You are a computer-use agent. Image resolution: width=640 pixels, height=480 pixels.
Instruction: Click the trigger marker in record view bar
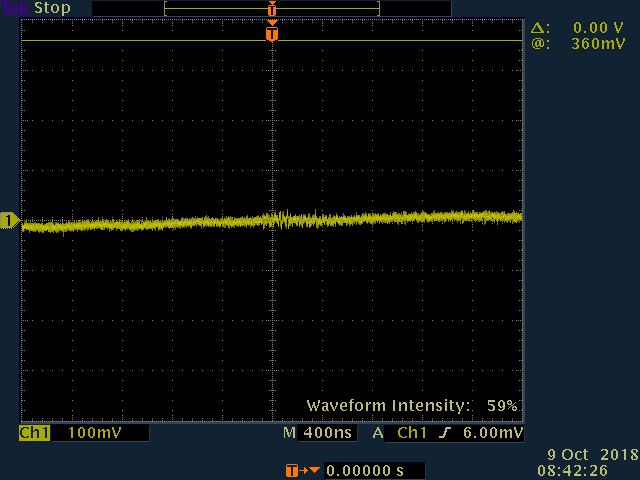(271, 8)
